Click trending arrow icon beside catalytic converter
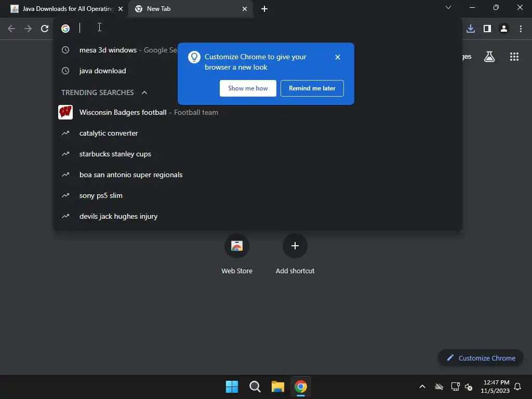The width and height of the screenshot is (532, 399). click(x=65, y=133)
